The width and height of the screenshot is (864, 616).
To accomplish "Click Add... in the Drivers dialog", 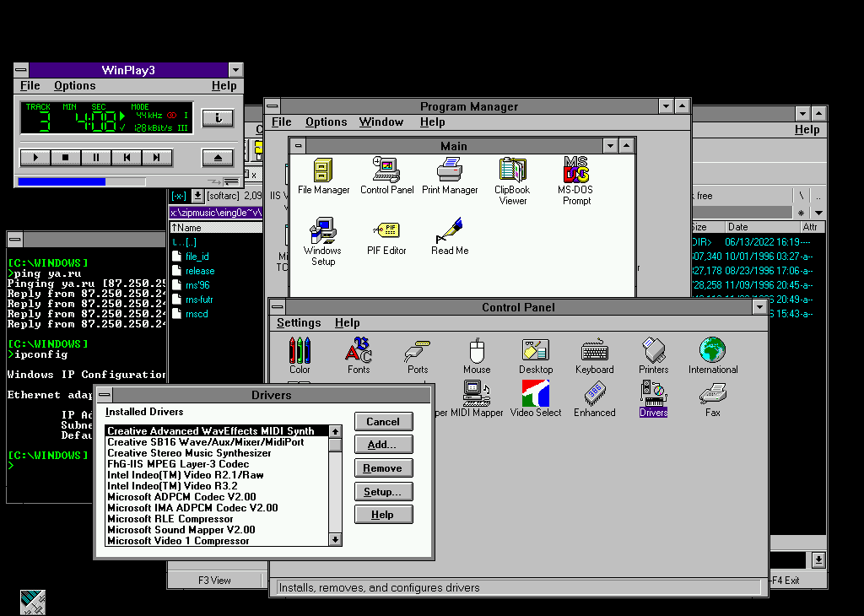I will pos(384,445).
